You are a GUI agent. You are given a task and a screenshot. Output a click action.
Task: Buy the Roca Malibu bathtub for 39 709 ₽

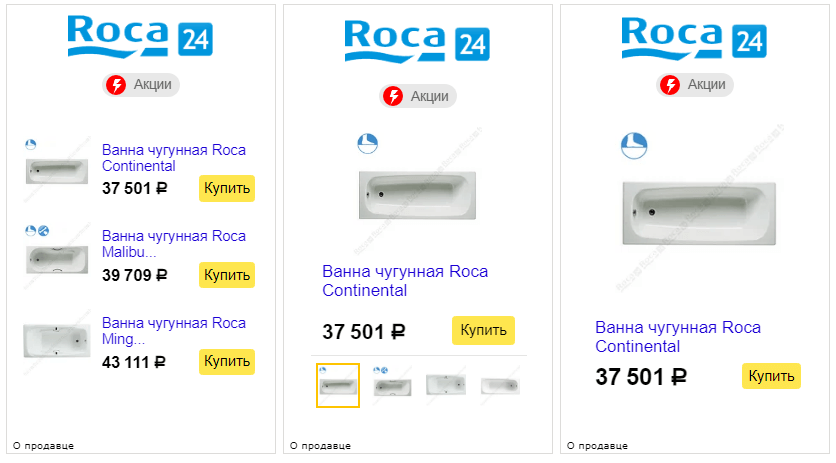[226, 274]
